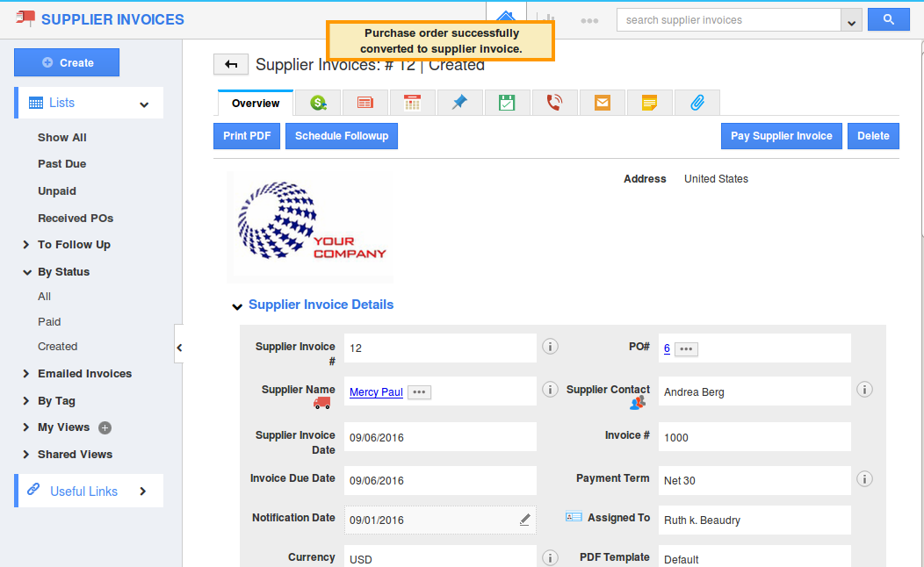Viewport: 924px width, 567px height.
Task: Open the Mercy Paul supplier link
Action: pyautogui.click(x=376, y=392)
